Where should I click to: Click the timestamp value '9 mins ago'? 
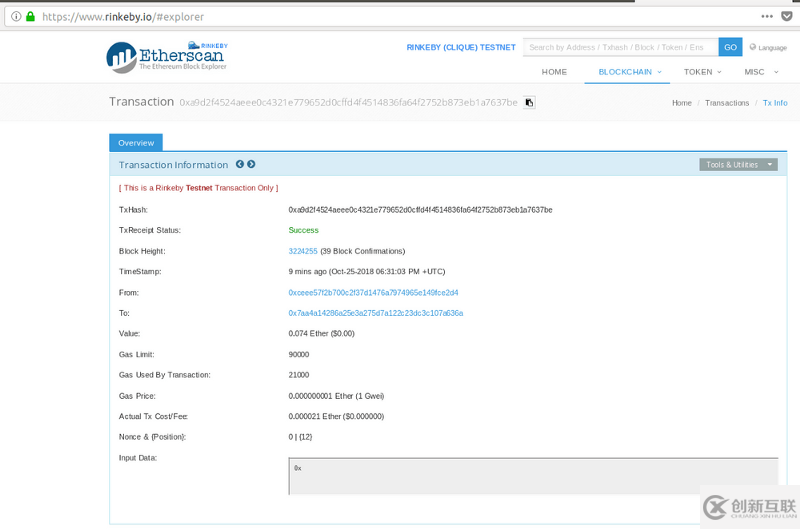tap(366, 271)
